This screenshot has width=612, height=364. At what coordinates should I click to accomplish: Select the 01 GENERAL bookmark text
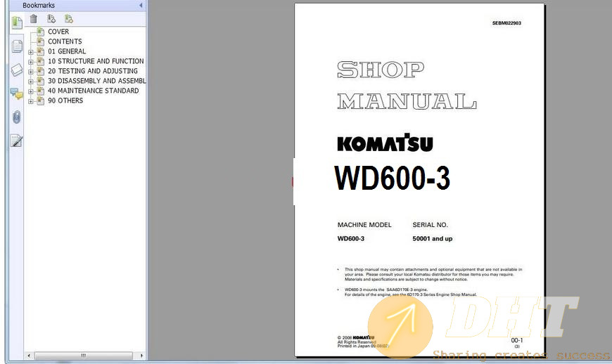tap(67, 51)
